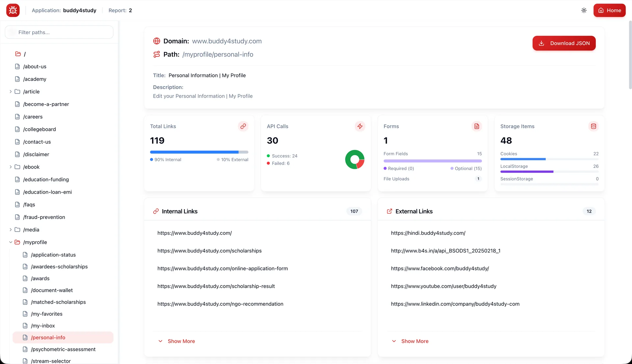The image size is (632, 364).
Task: Click the Internal Links count badge 107
Action: coord(354,211)
